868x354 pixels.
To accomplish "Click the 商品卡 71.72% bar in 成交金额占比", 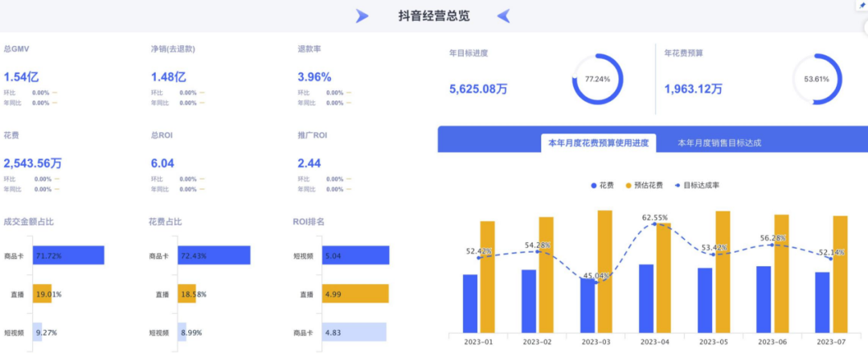I will [x=68, y=255].
